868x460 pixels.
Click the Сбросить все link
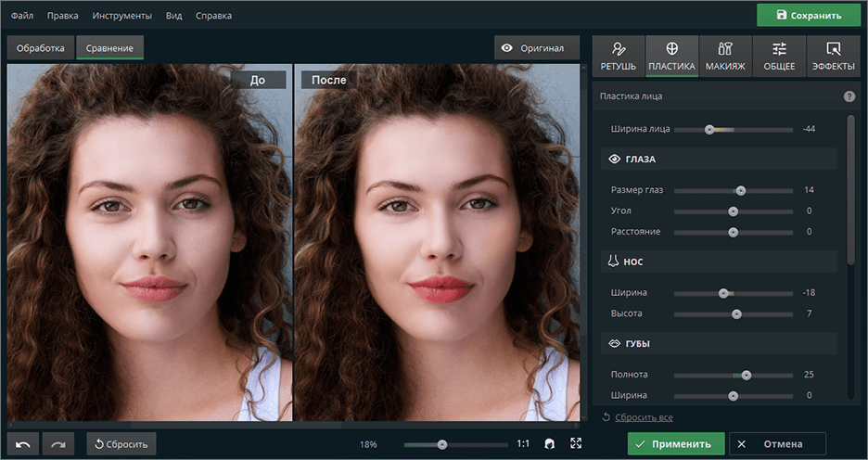tap(643, 418)
